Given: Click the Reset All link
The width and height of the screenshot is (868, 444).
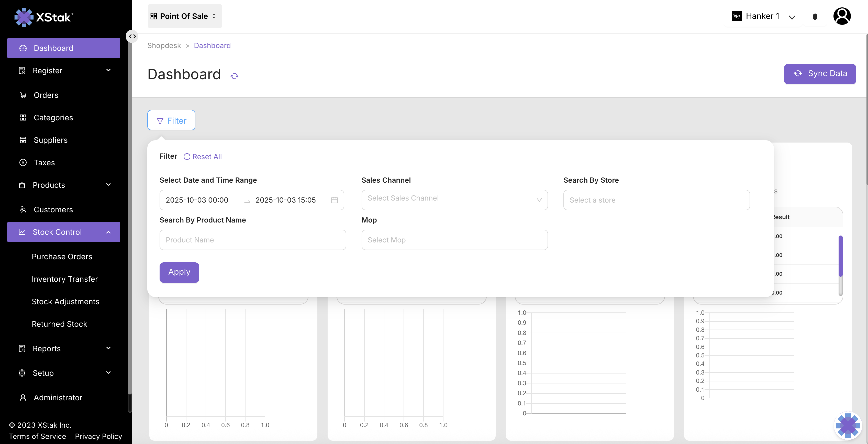Looking at the screenshot, I should (x=203, y=157).
